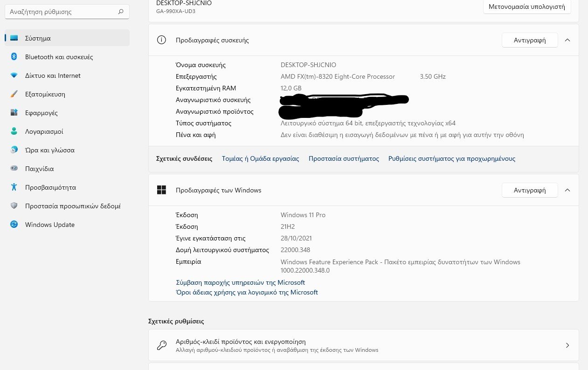Select the processor text AMD FX(tm)-8320

338,76
